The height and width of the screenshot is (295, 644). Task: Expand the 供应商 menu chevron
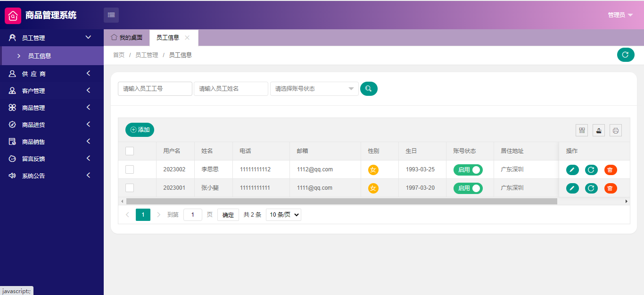(x=88, y=73)
